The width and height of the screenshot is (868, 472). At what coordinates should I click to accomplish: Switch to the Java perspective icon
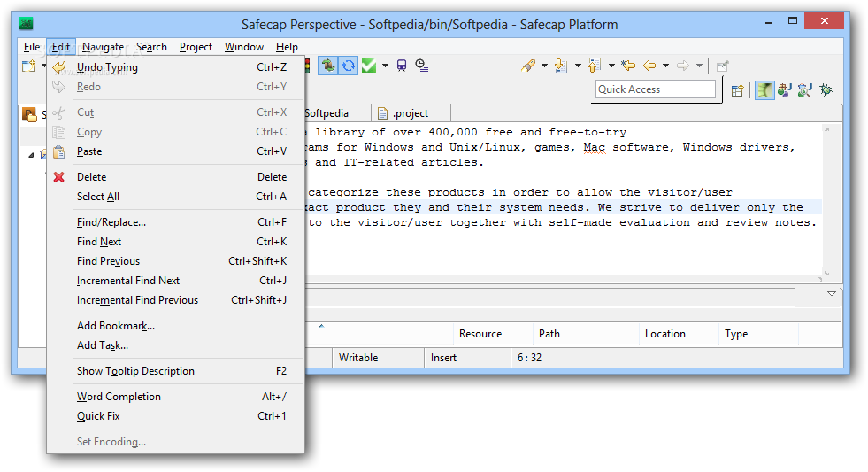coord(785,89)
